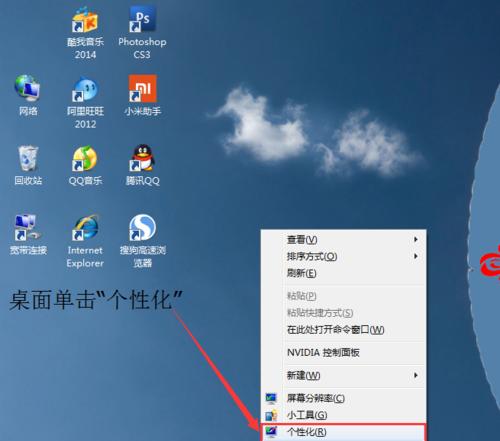Click the greyed 粘贴(P) menu entry
The height and width of the screenshot is (441, 500).
(343, 296)
